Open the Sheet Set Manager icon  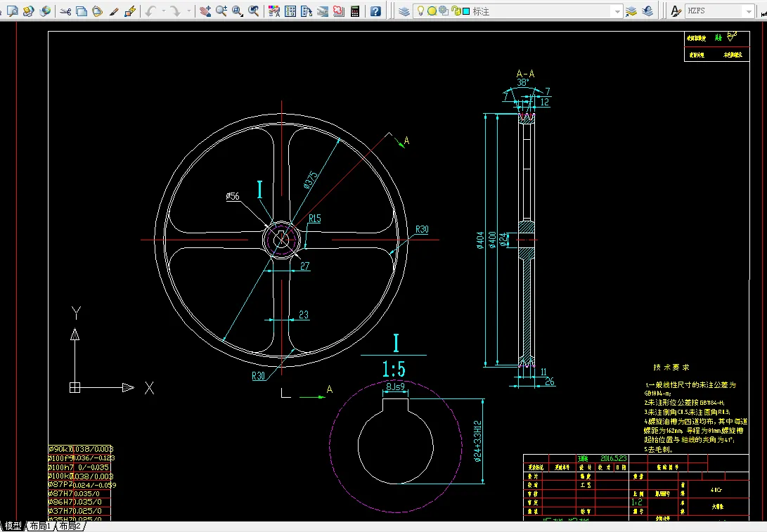(323, 11)
